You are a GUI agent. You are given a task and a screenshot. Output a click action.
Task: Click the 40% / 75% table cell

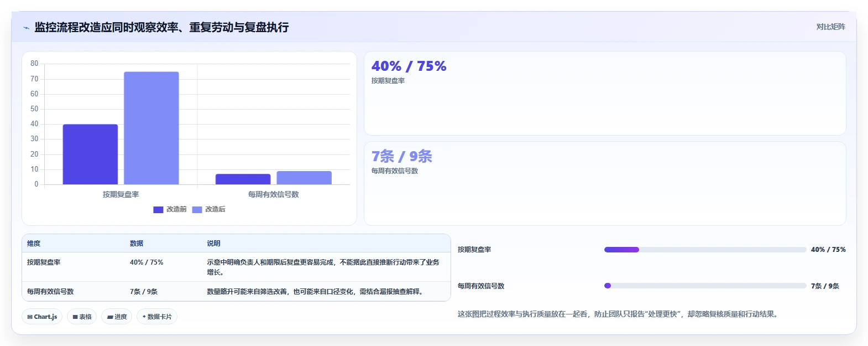(x=147, y=262)
